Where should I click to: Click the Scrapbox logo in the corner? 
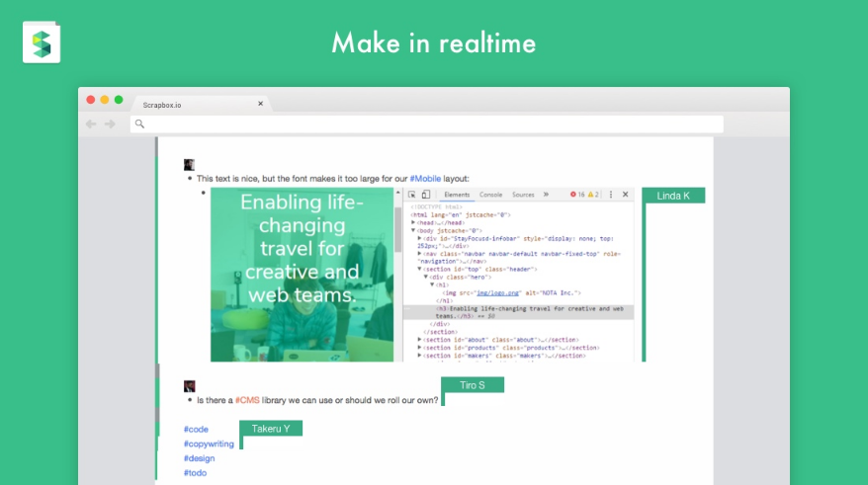pos(42,42)
